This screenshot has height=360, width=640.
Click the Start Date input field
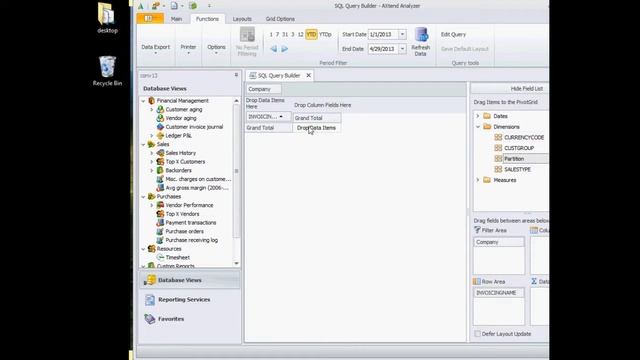point(383,34)
